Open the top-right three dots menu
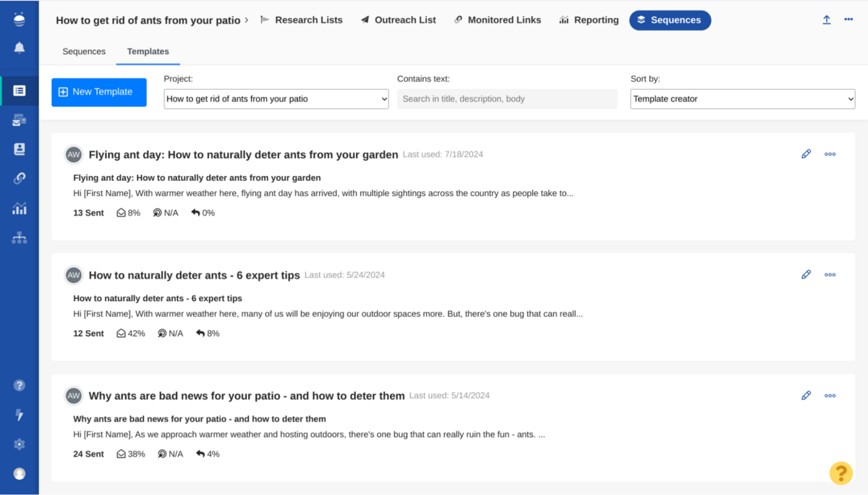The width and height of the screenshot is (868, 495). (848, 20)
